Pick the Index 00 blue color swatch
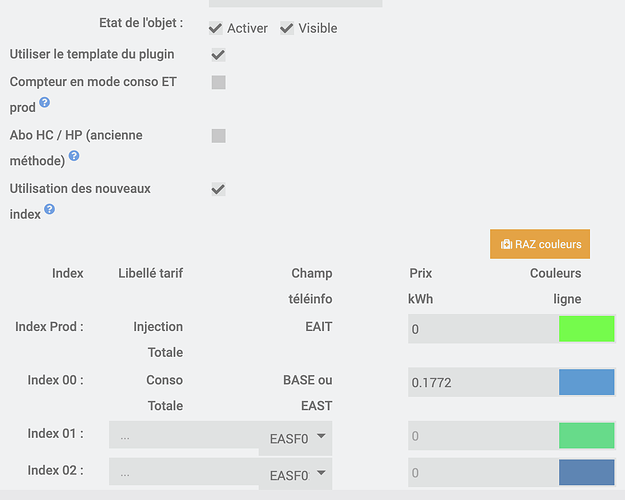 click(x=587, y=382)
